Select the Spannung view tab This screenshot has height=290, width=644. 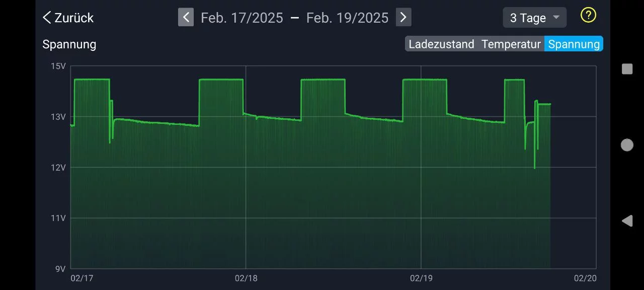(x=574, y=44)
